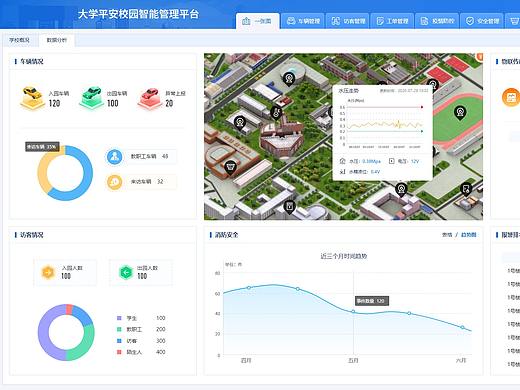The height and width of the screenshot is (390, 520).
Task: Click the map pin on the green sports field
Action: coord(460,112)
